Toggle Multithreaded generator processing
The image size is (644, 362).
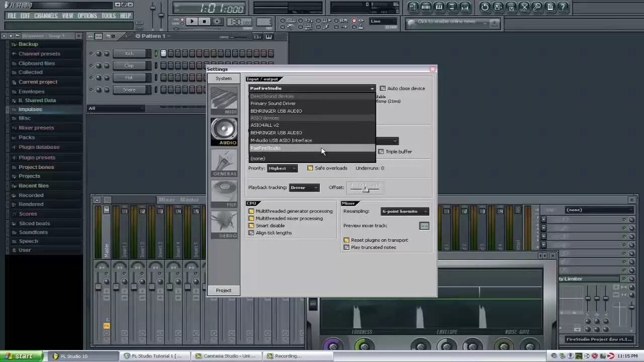251,211
